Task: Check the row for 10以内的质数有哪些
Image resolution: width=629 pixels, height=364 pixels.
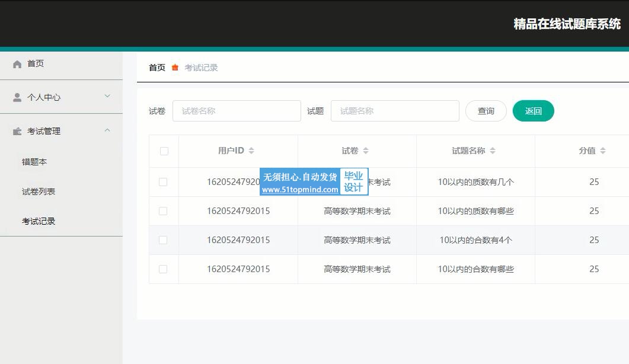Action: 163,211
